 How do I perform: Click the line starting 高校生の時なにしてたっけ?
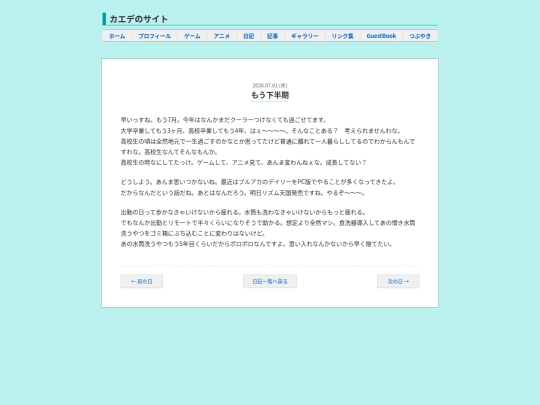(243, 162)
